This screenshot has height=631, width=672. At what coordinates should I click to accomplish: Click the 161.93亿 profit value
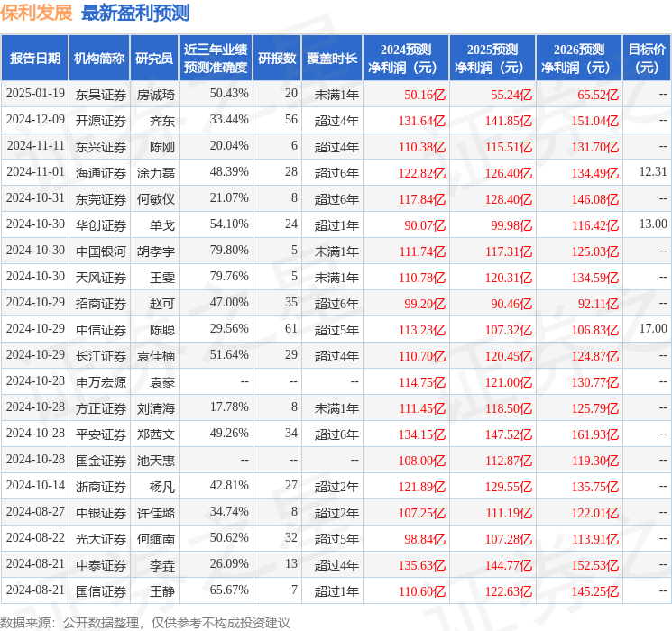(594, 434)
